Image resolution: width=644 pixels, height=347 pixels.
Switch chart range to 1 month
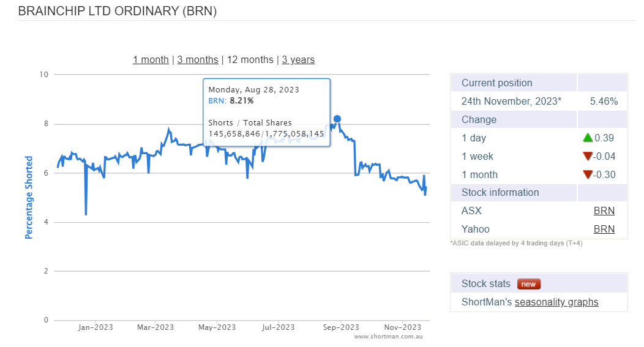[151, 59]
